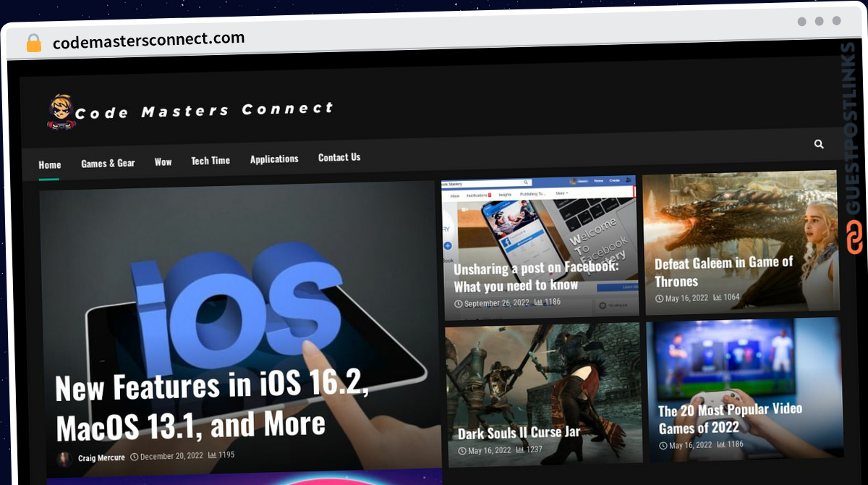Click the May 16, 2022 date on Dark Souls
Image resolution: width=868 pixels, height=485 pixels.
(490, 450)
